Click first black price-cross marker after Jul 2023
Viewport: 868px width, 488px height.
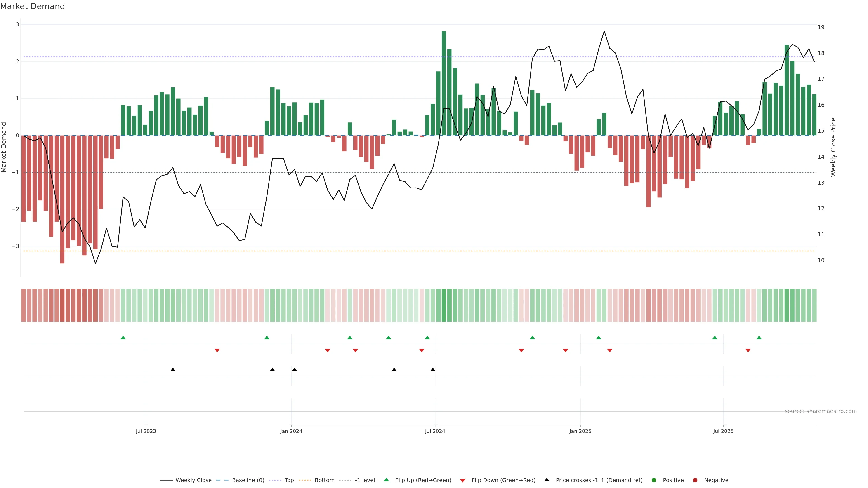coord(173,369)
